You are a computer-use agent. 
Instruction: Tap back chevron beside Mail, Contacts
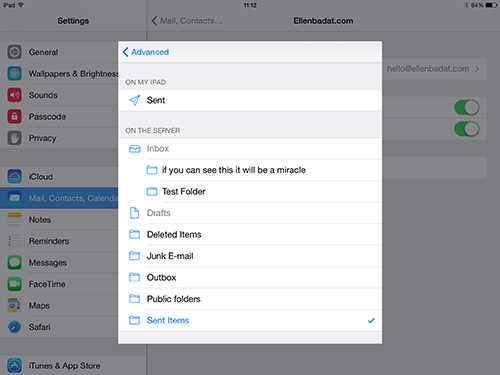(154, 21)
